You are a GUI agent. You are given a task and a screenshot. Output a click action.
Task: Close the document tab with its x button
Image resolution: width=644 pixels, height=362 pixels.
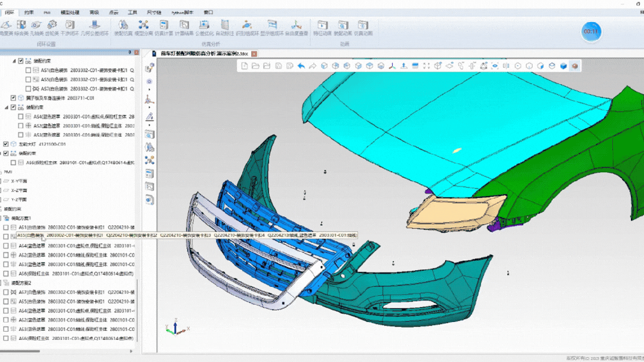click(x=254, y=54)
